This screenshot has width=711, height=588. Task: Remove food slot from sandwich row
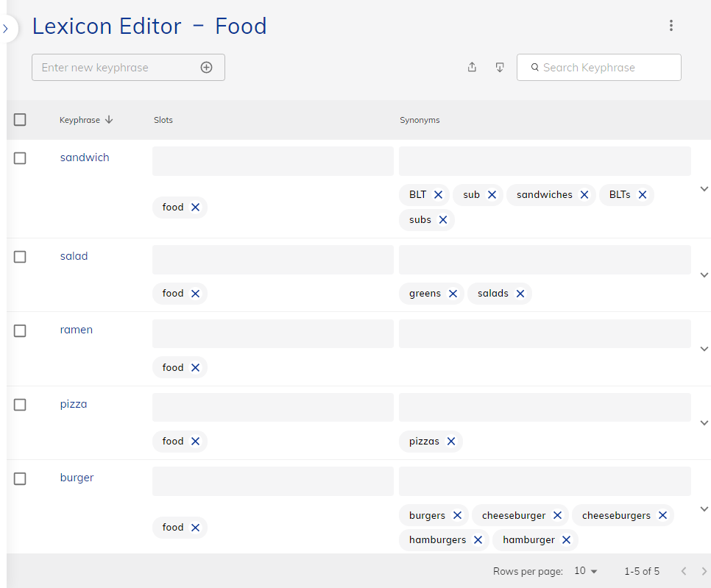196,208
